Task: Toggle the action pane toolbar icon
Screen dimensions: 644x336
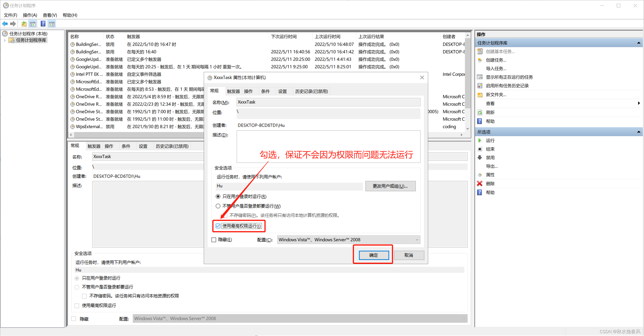Action: [x=52, y=24]
